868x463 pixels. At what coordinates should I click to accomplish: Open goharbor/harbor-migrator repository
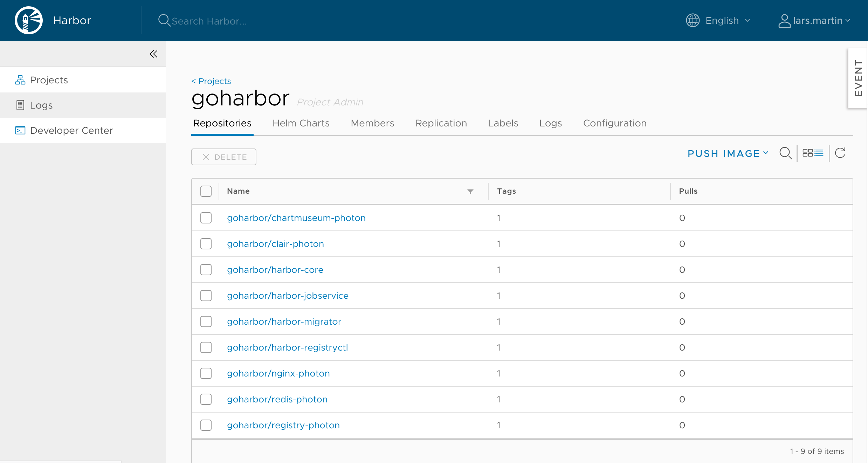click(x=284, y=322)
